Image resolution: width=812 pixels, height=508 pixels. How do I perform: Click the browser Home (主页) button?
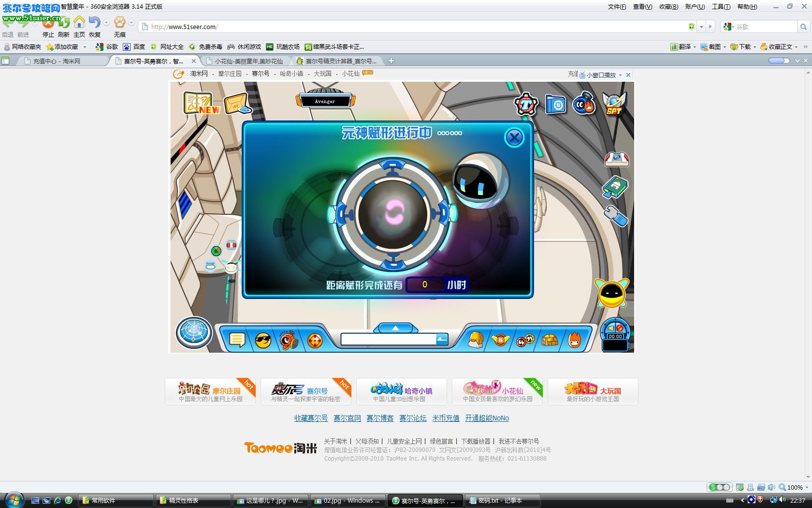79,27
